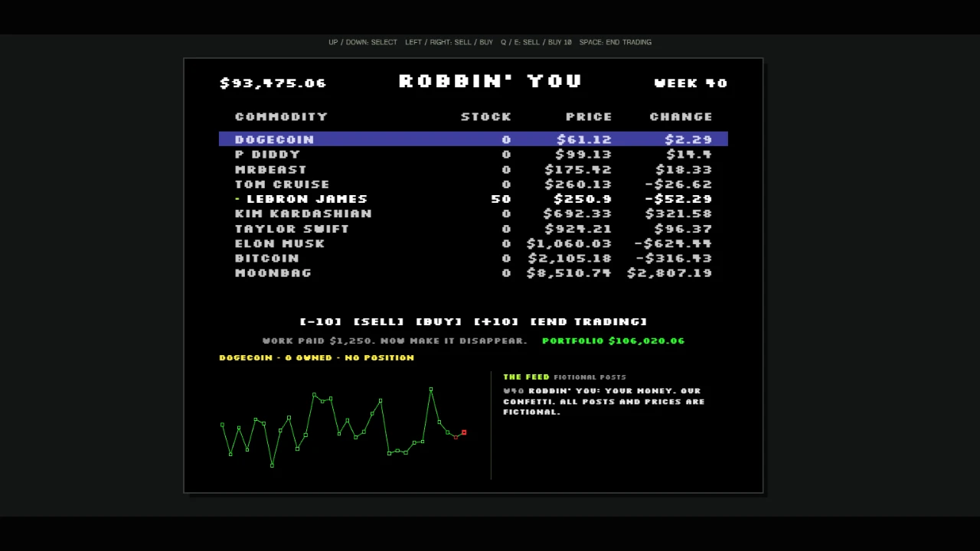Click the red latest-price marker on chart
980x551 pixels.
point(463,432)
